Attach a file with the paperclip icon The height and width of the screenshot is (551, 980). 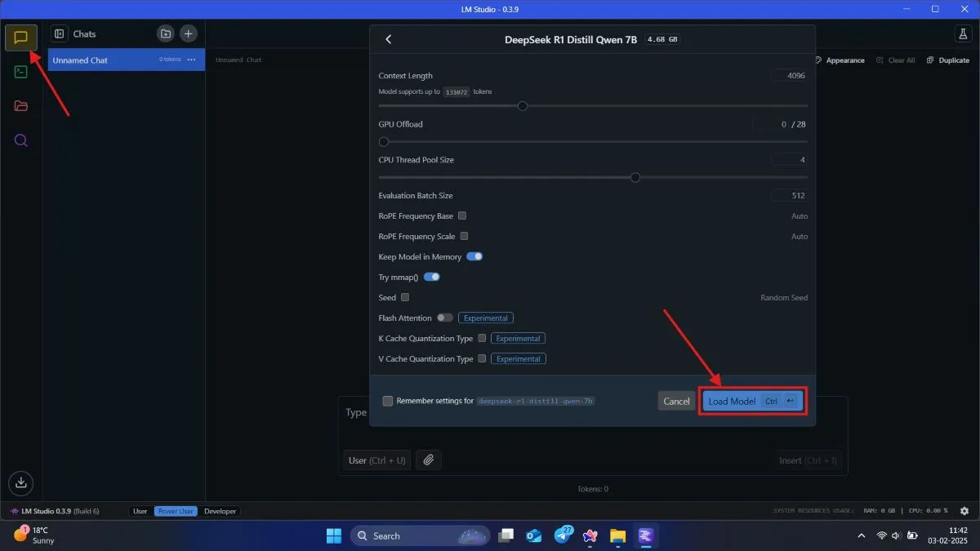(428, 460)
